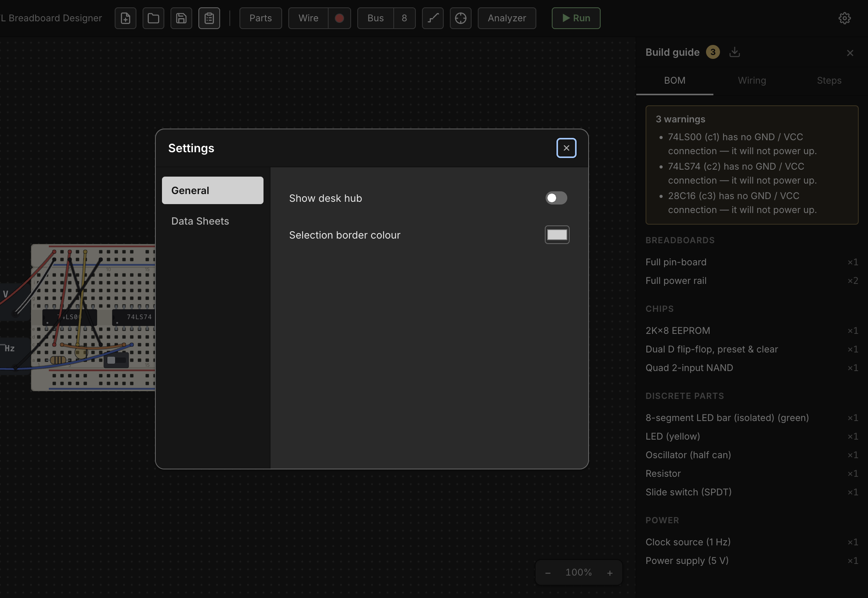Toggle Show desk hub switch
868x598 pixels.
556,198
